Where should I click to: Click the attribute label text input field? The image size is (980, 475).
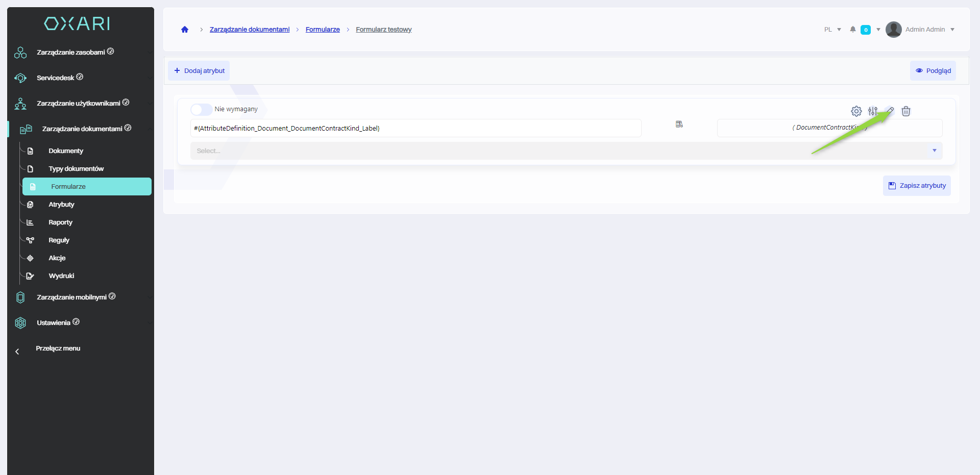[x=415, y=129]
